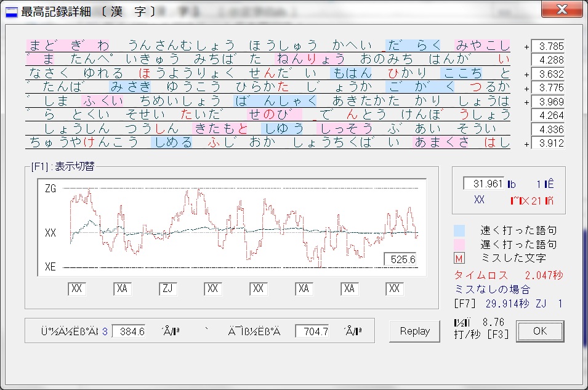Click the 704.7 speed field

312,331
